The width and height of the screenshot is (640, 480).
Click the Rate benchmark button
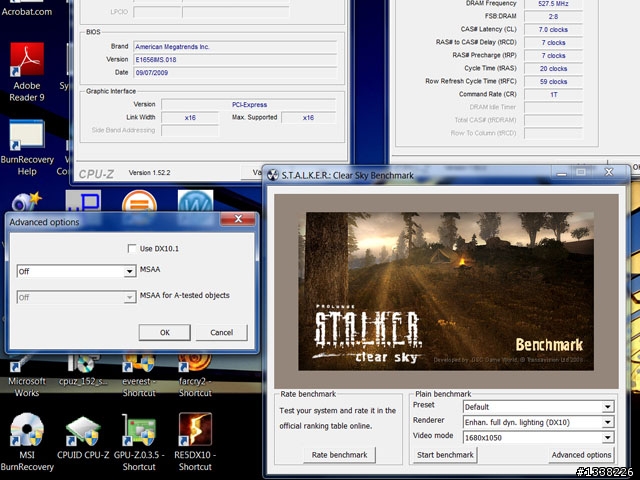[340, 455]
